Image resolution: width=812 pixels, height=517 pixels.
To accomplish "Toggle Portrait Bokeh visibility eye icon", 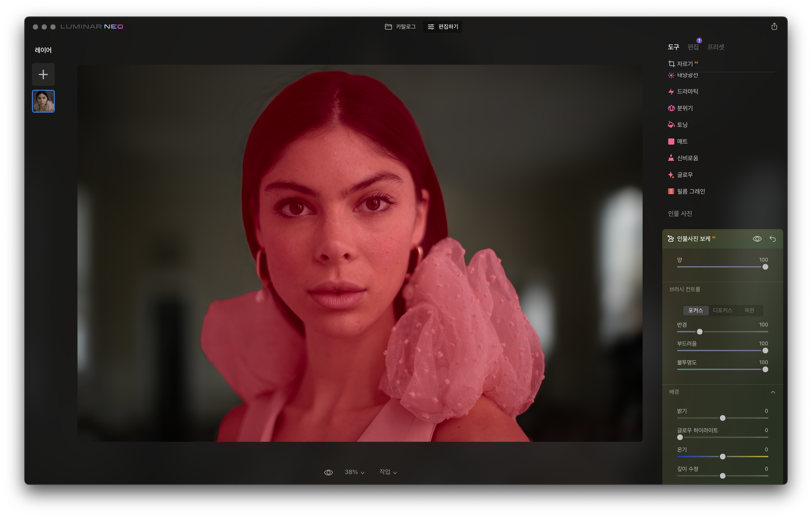I will click(x=757, y=239).
